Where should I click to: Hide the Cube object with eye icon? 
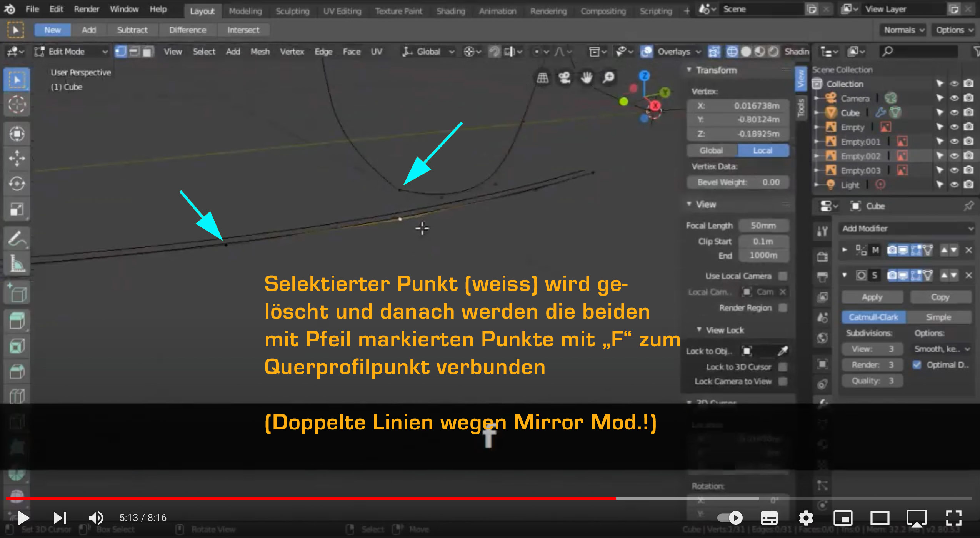point(954,113)
